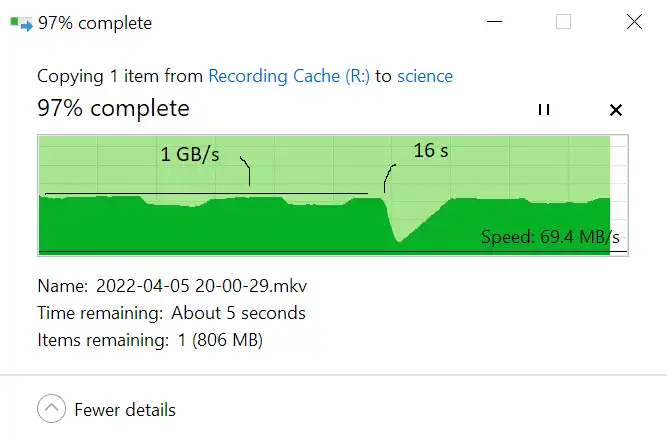Open the science destination folder link
This screenshot has width=667, height=440.
[425, 76]
